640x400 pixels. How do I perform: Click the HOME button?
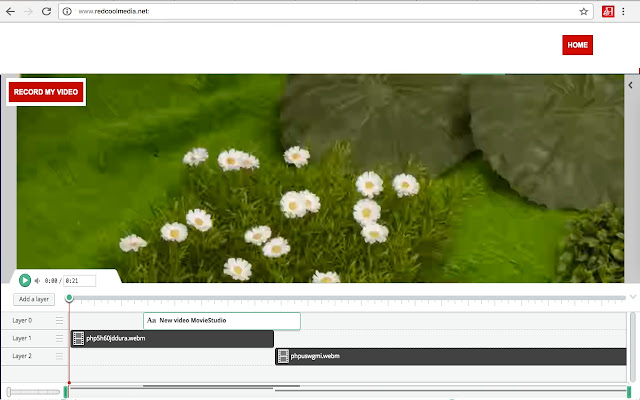[x=578, y=45]
